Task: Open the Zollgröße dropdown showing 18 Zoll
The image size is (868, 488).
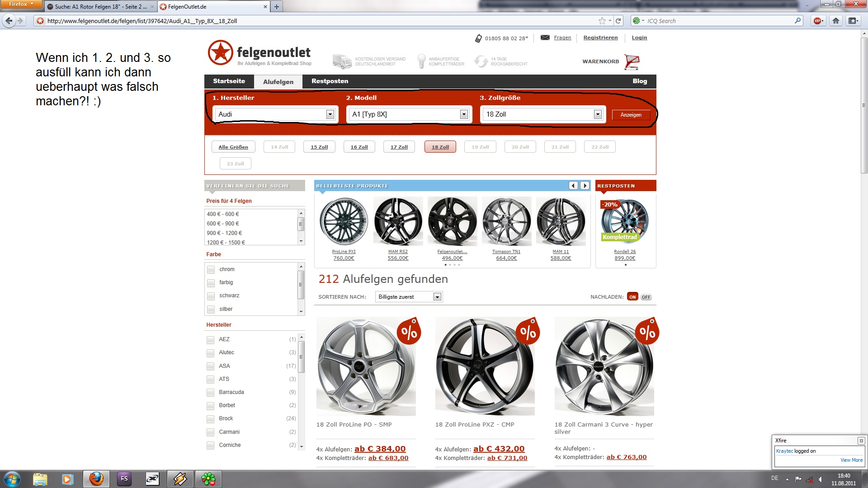Action: click(x=543, y=114)
